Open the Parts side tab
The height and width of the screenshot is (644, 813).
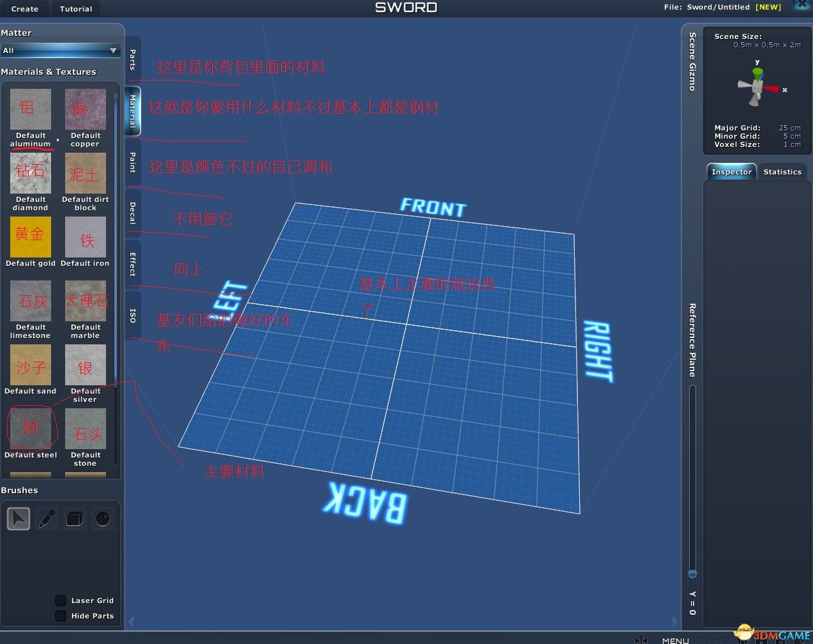point(133,60)
